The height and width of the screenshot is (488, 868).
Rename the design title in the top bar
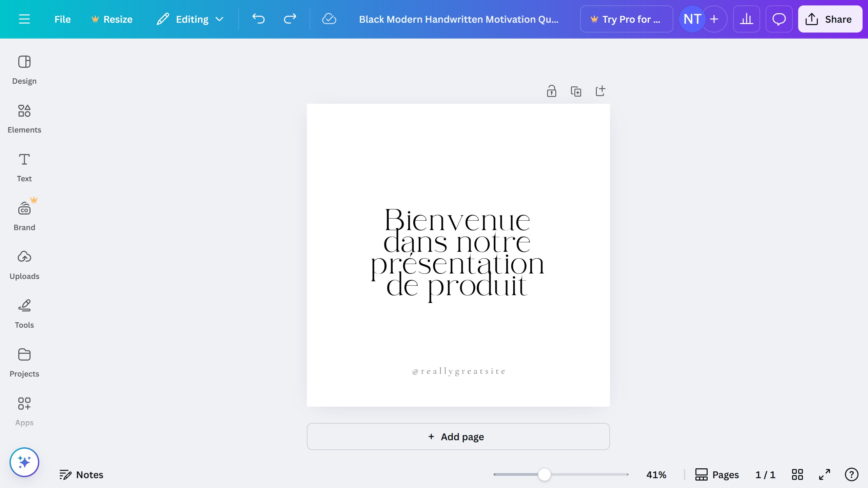[x=458, y=19]
